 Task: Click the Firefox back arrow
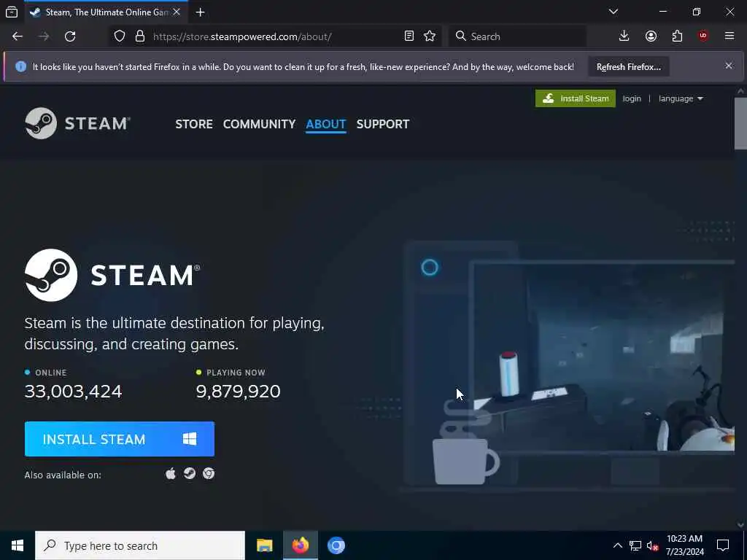18,36
